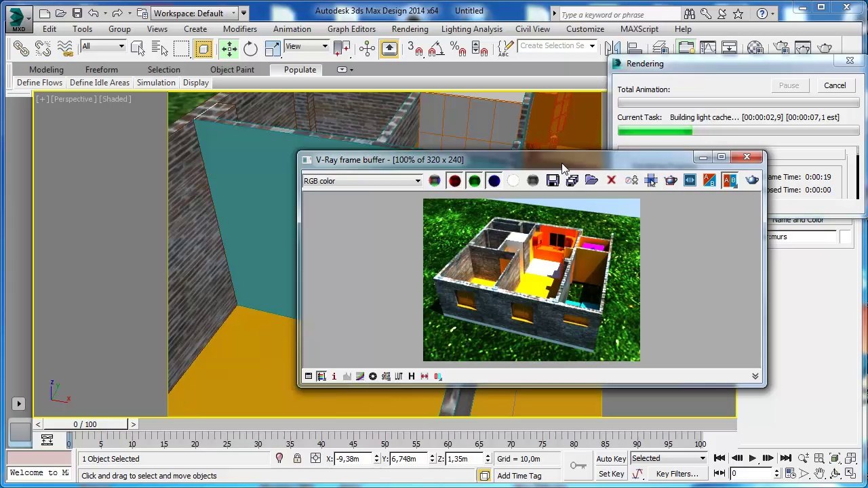
Task: Play the animation
Action: coord(752,459)
